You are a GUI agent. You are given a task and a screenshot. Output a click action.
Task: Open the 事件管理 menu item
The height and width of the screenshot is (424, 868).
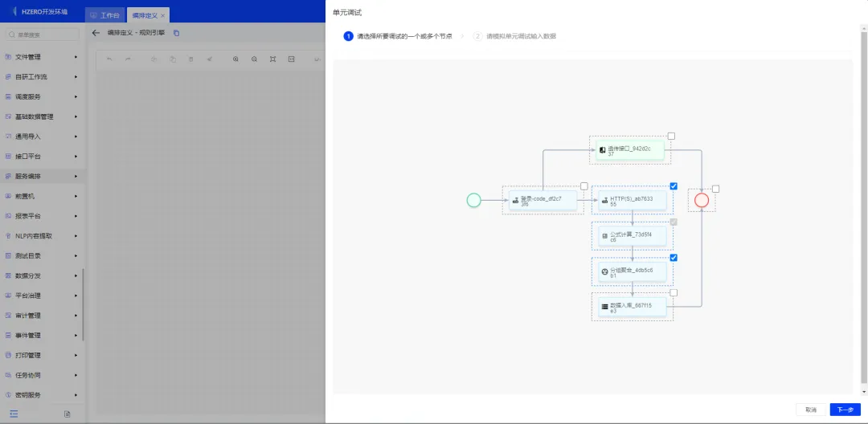click(42, 336)
